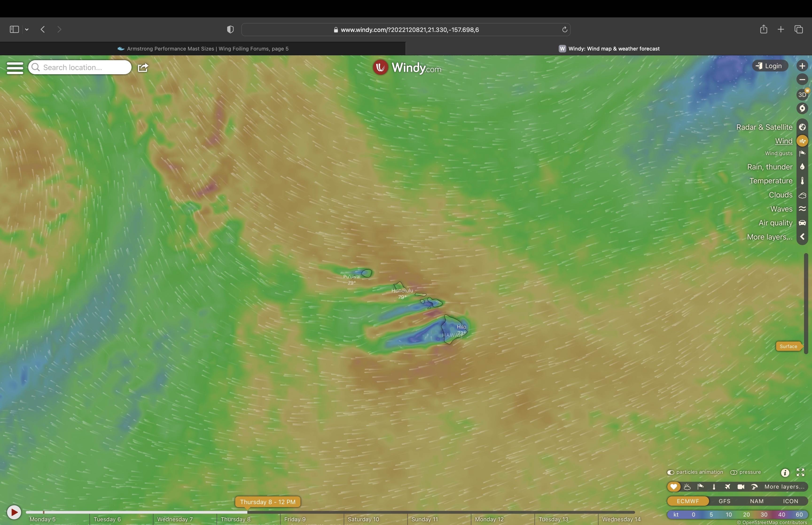Open the hurricane tracker icon

pos(802,109)
